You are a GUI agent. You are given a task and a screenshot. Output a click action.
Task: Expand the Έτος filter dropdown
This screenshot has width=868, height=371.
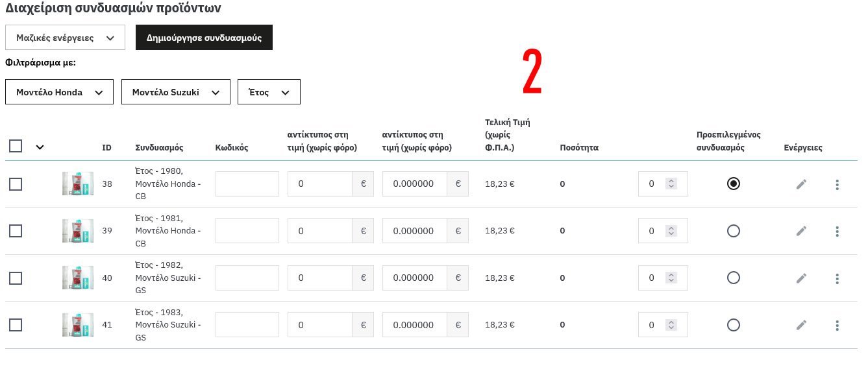(x=269, y=92)
